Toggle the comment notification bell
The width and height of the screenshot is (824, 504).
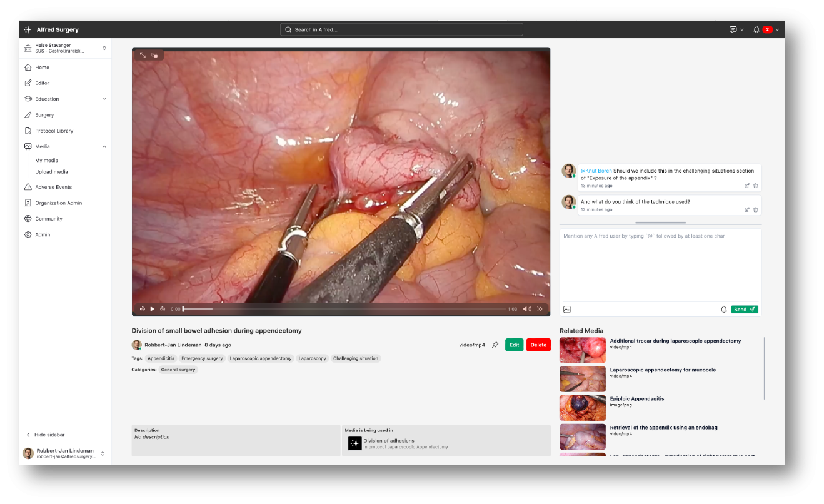[724, 310]
